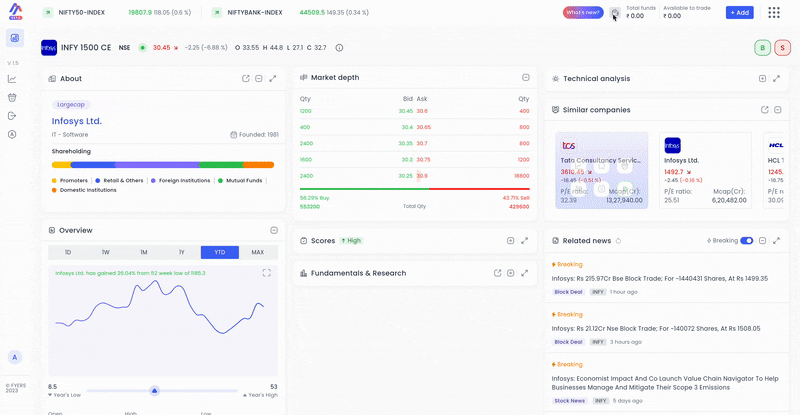Open the Infosys Ltd. company name link
This screenshot has height=415, width=800.
tap(77, 121)
